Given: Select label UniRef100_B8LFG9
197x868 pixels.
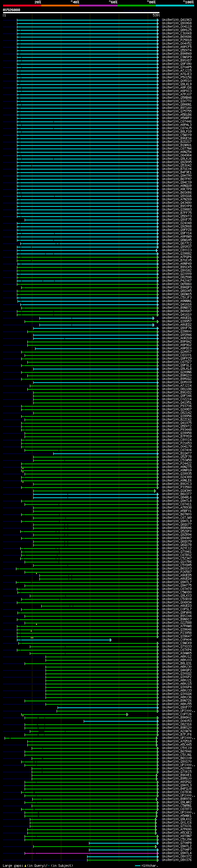Looking at the screenshot, I should 177,131.
